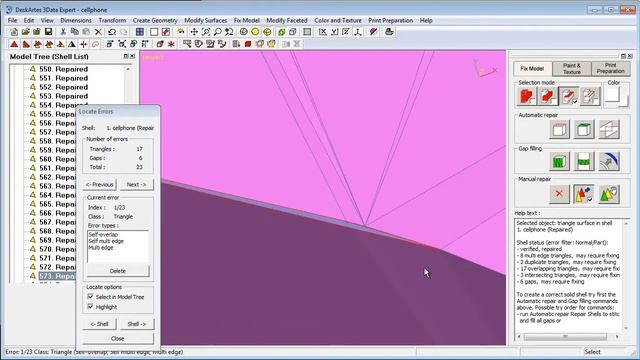The width and height of the screenshot is (640, 360).
Task: Click the Open file folder icon
Action: (x=26, y=32)
